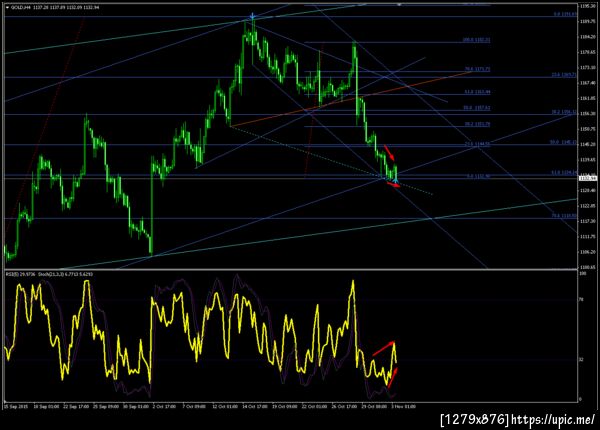Select the yellow RSI line in indicator window
Screen dimensions: 600x430
(200, 333)
